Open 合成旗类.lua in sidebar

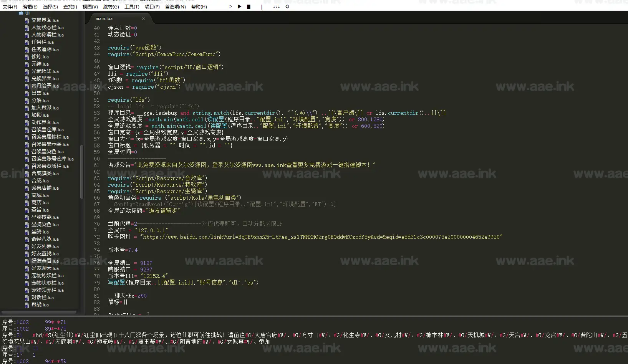click(45, 174)
